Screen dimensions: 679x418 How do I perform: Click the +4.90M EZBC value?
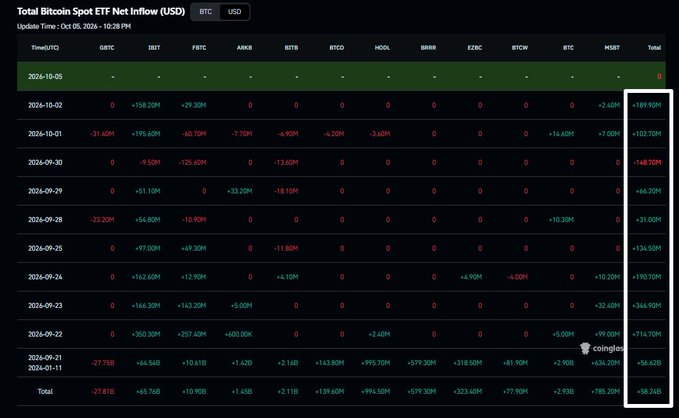[x=471, y=277]
